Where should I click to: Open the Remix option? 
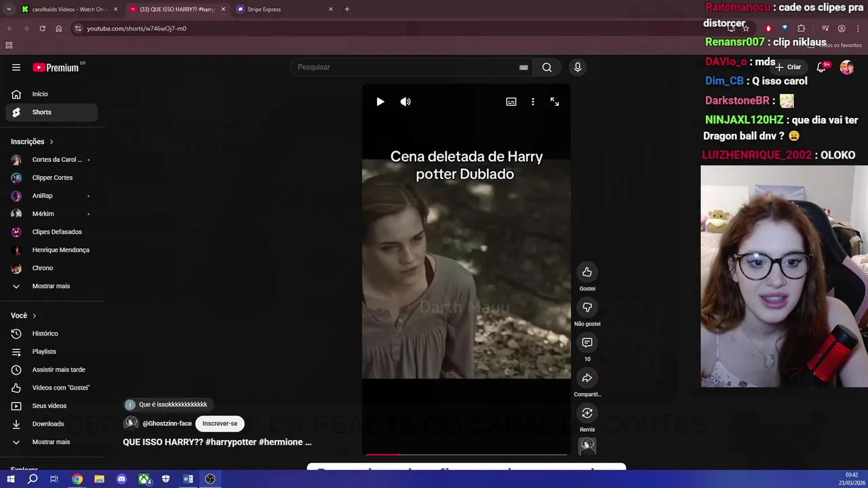(x=587, y=413)
